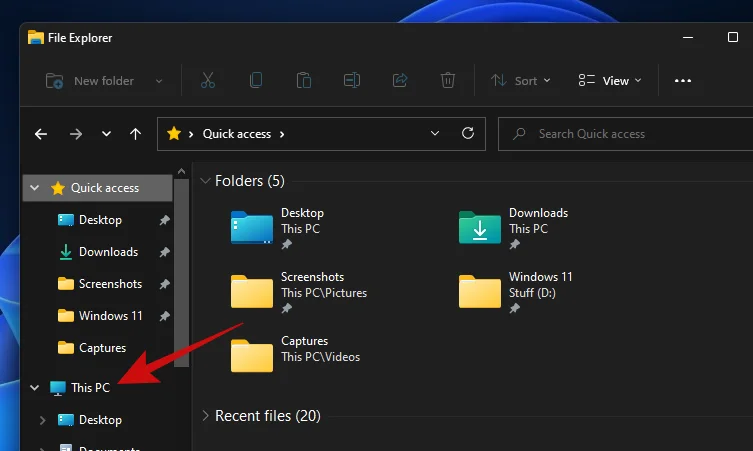Open the Sort dropdown
Image resolution: width=753 pixels, height=451 pixels.
521,81
